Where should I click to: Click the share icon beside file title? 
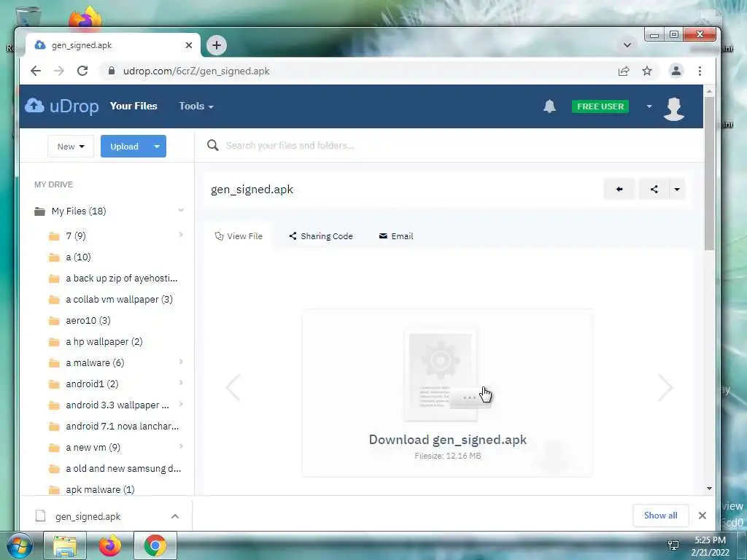click(654, 189)
